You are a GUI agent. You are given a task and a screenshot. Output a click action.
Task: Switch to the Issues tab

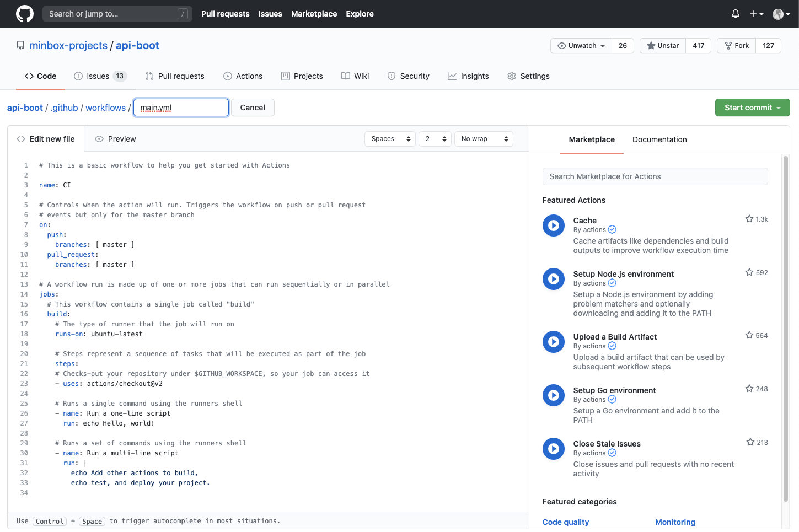point(100,76)
